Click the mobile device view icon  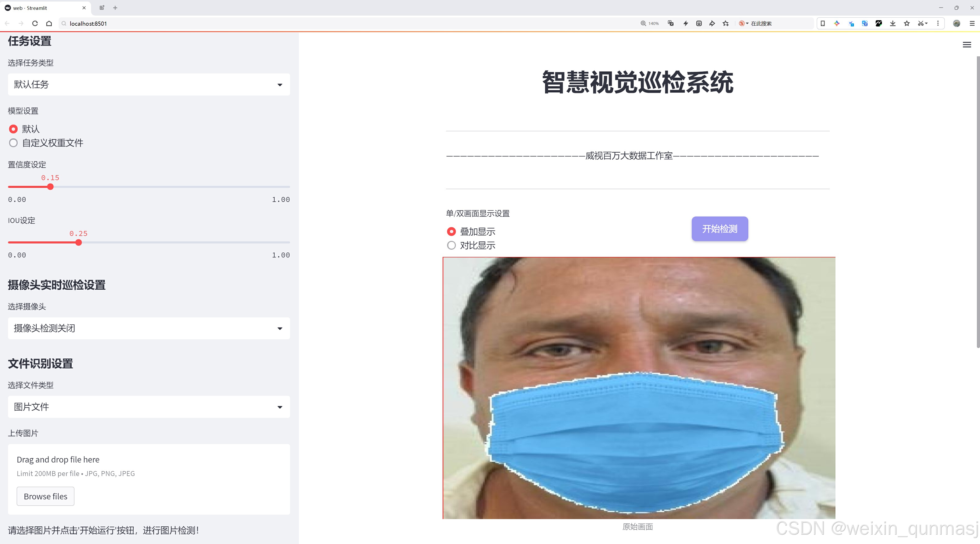tap(823, 24)
